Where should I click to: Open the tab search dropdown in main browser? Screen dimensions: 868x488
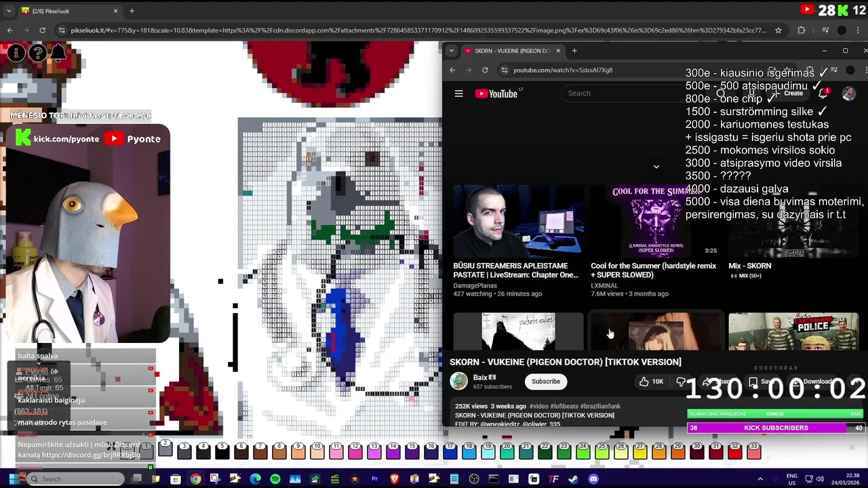[x=9, y=11]
